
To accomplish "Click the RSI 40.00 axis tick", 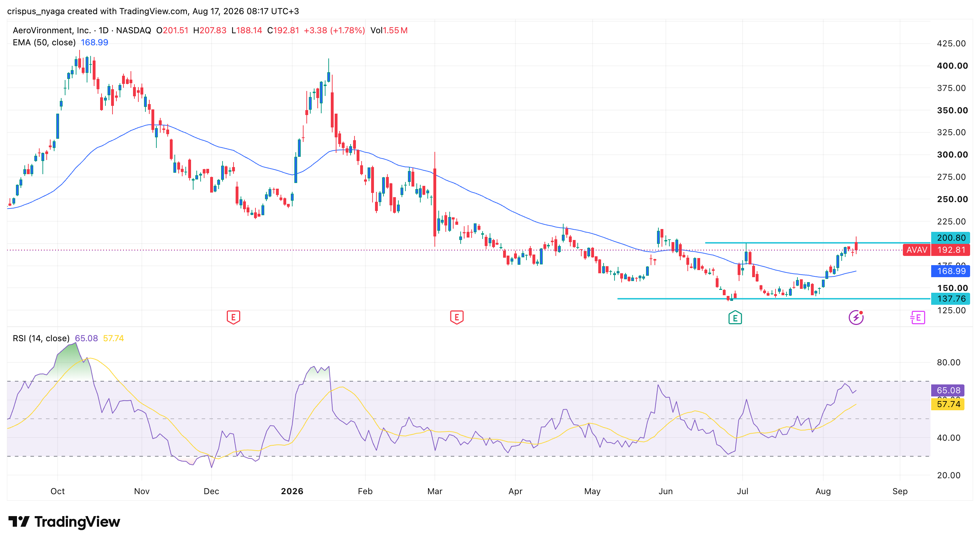I will click(x=949, y=438).
